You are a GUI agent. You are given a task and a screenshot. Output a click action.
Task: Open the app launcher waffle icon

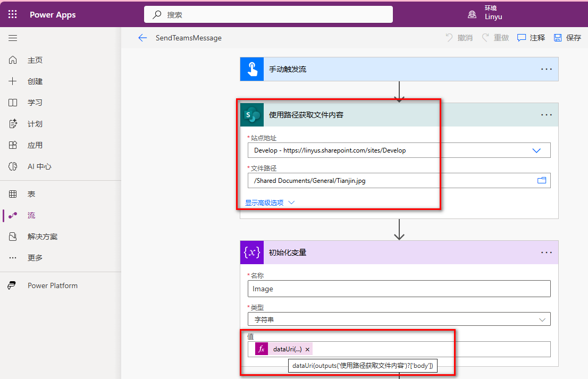[x=12, y=14]
